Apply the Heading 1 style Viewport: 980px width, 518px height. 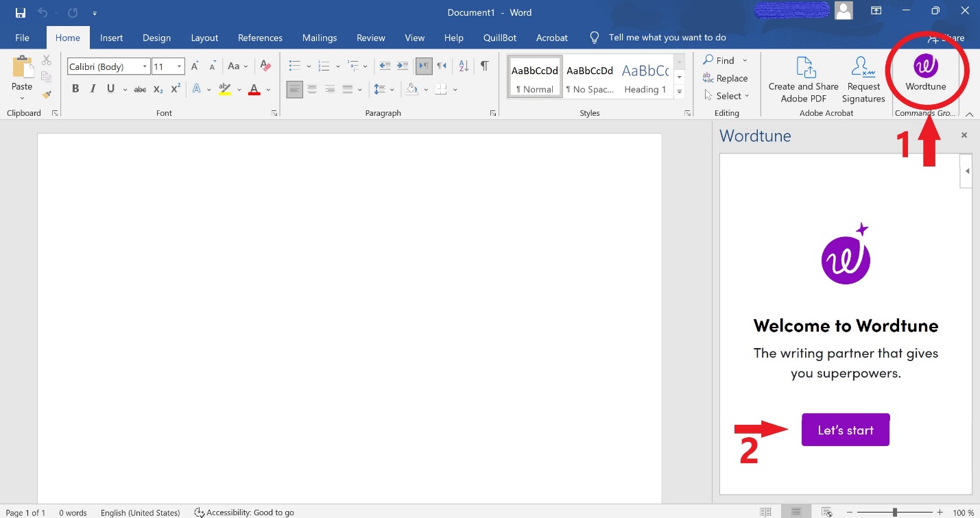tap(645, 77)
